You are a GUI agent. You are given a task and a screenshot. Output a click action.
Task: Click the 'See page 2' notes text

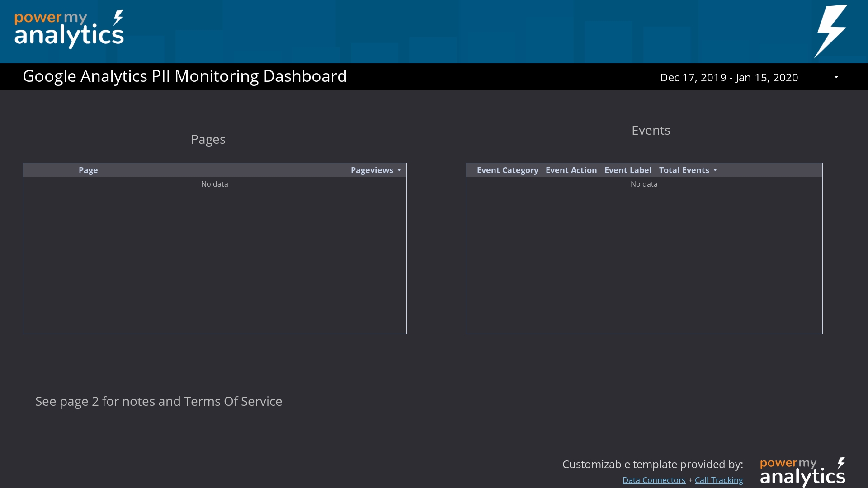[x=158, y=401]
